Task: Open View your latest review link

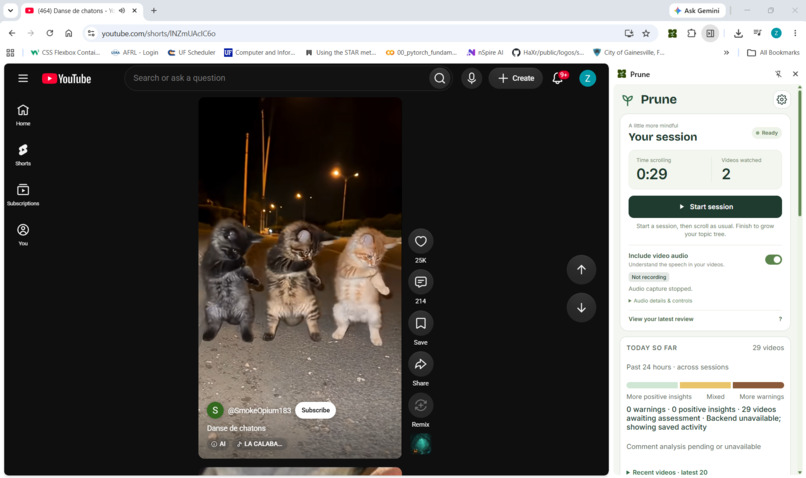Action: (661, 319)
